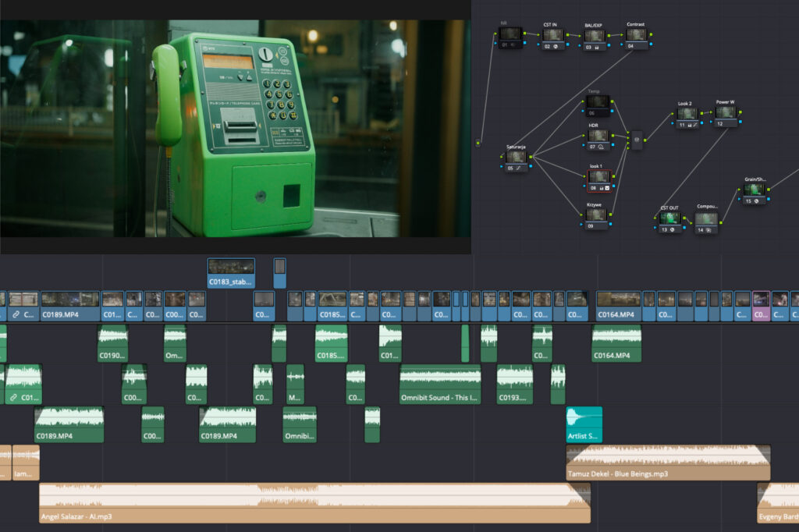Viewport: 799px width, 532px height.
Task: Select the dimmed Temp node 06
Action: point(597,101)
